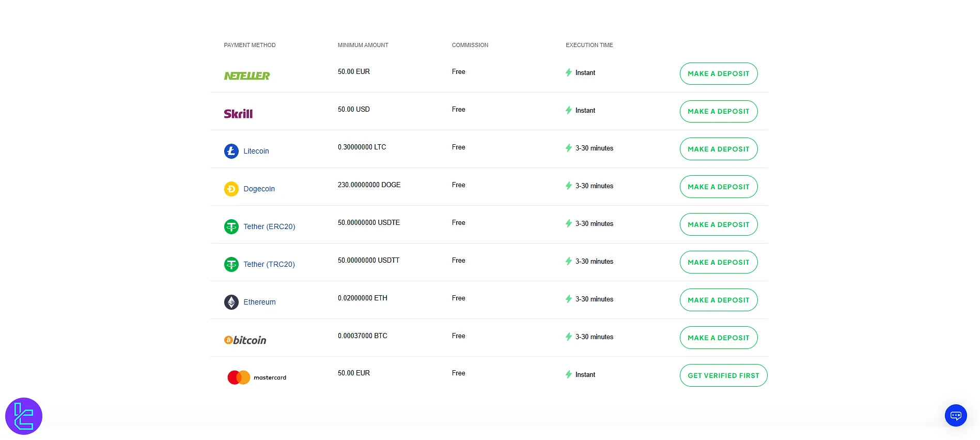980x440 pixels.
Task: Make a deposit with Ethereum
Action: pos(719,300)
